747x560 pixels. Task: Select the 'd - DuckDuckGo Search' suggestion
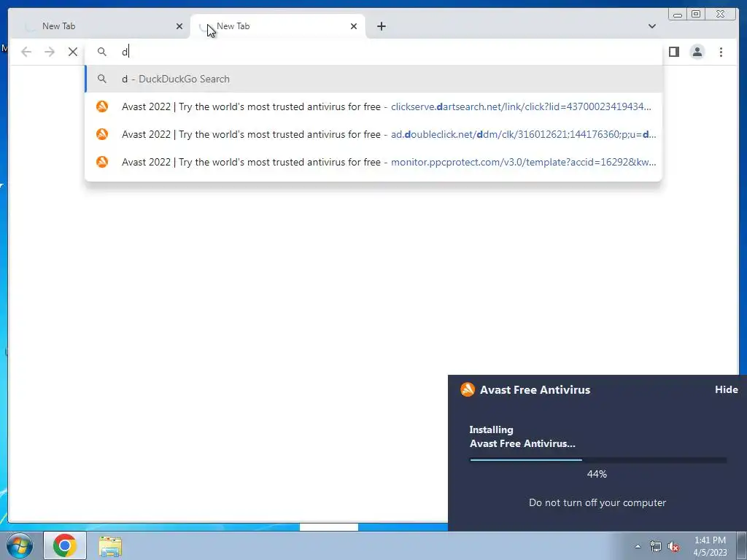(x=373, y=79)
